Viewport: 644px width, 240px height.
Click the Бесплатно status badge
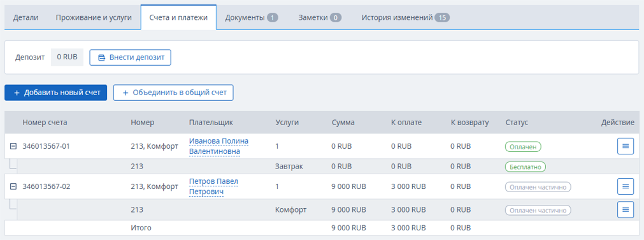(x=526, y=167)
